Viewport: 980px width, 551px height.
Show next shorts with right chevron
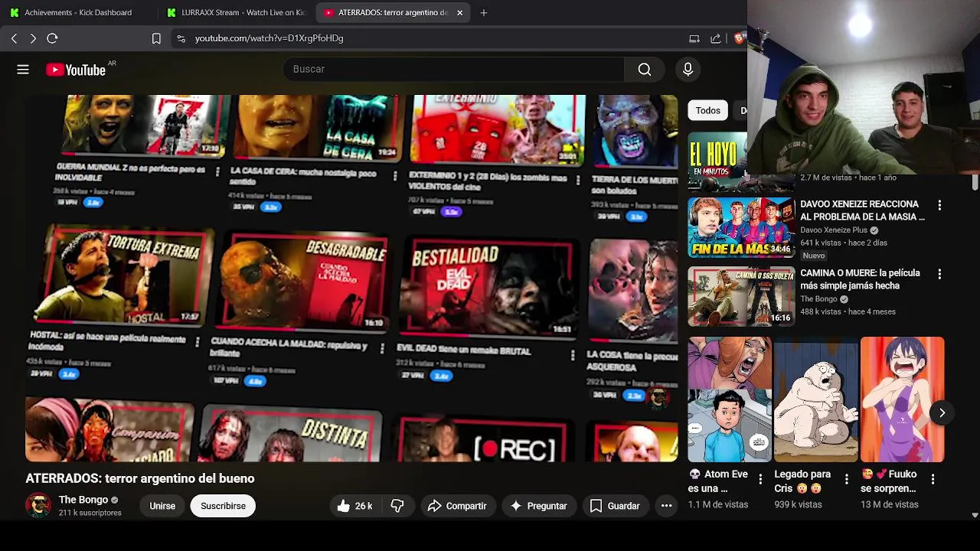942,413
